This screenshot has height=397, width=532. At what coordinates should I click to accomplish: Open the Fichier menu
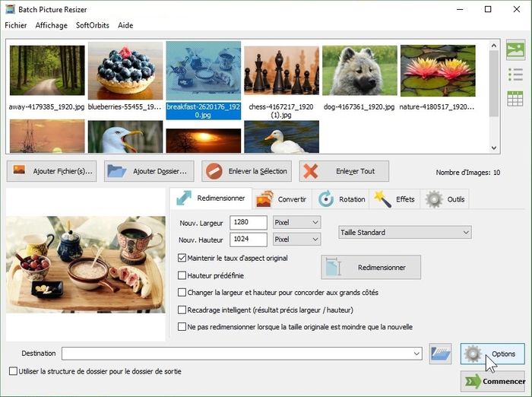(15, 25)
